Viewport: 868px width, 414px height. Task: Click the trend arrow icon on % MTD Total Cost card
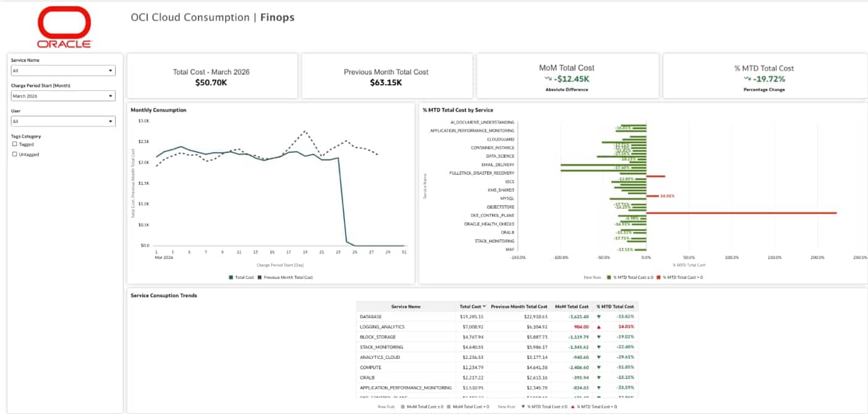[747, 79]
